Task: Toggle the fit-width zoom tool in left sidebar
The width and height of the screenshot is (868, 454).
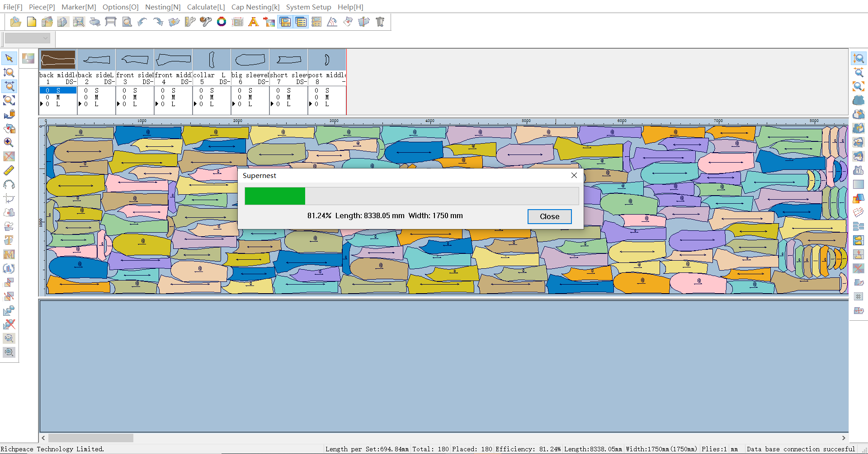Action: [9, 86]
